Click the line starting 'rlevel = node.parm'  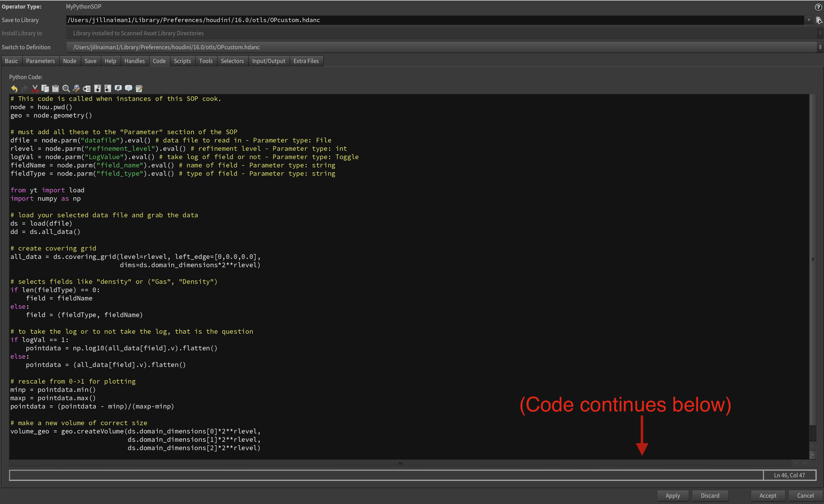(178, 149)
